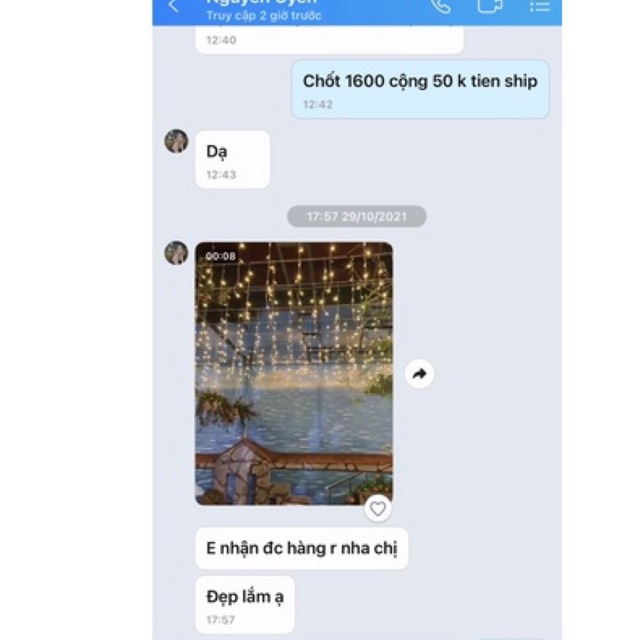640x640 pixels.
Task: Tap the avatar next to the Dạ message
Action: [x=176, y=141]
